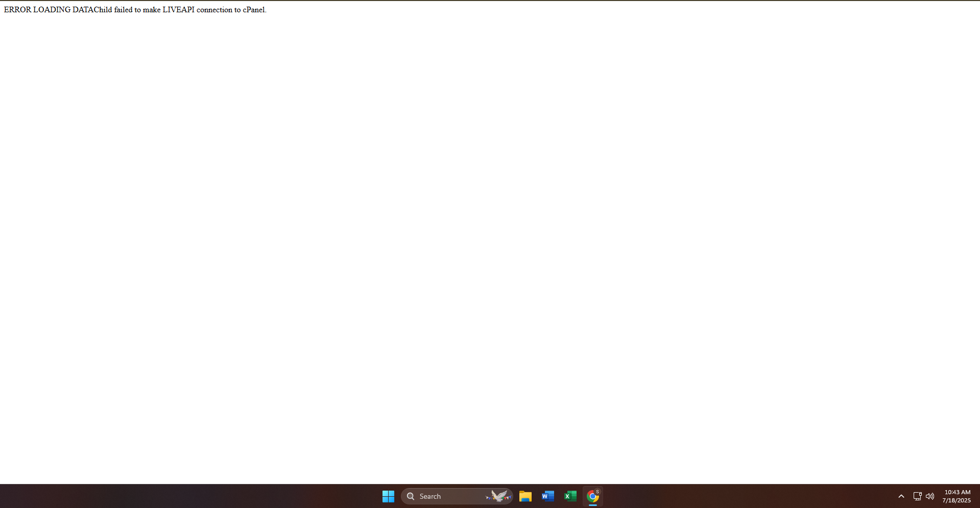Open File Explorer from the taskbar
The image size is (980, 508).
click(525, 496)
